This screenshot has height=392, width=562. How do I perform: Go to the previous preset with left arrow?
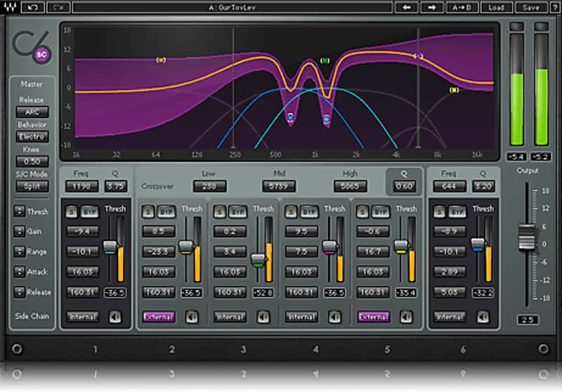(x=407, y=8)
